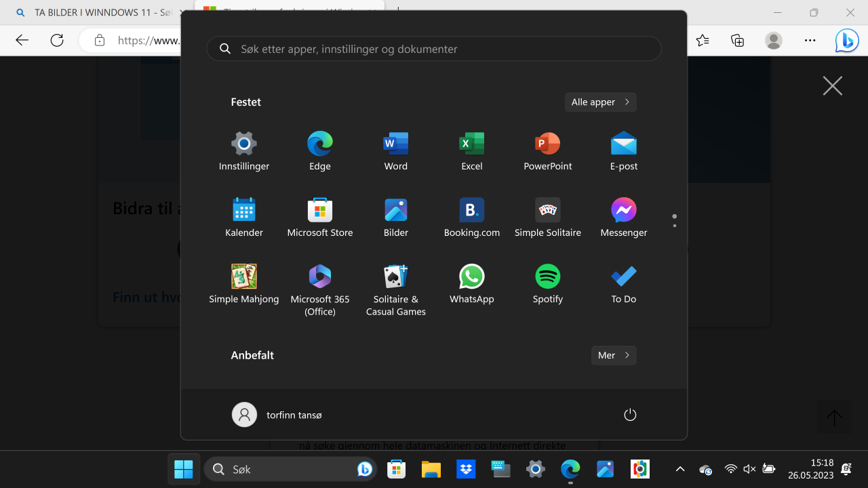Open the To Do app
Image resolution: width=868 pixels, height=488 pixels.
click(624, 284)
